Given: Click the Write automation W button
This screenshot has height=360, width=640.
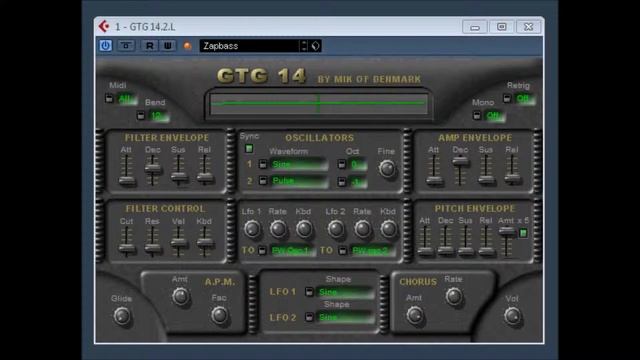Looking at the screenshot, I should coord(168,46).
